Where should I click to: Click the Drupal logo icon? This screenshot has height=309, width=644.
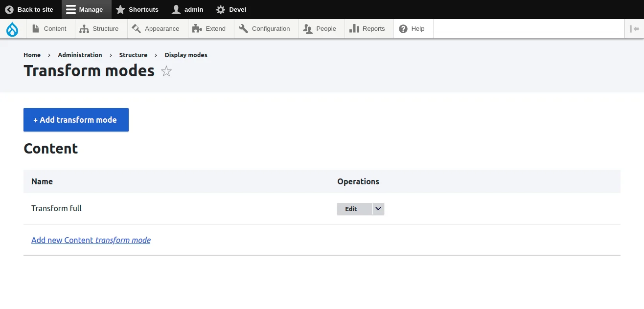tap(12, 29)
